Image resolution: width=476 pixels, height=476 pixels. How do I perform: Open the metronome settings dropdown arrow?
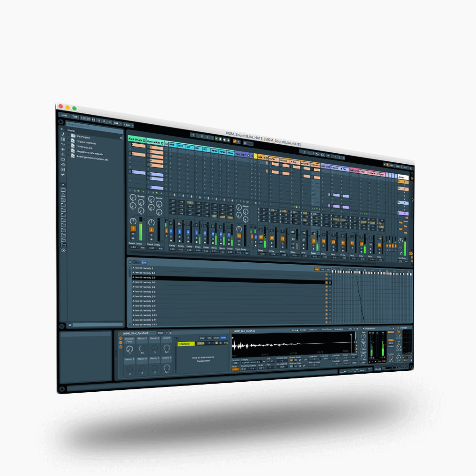120,124
